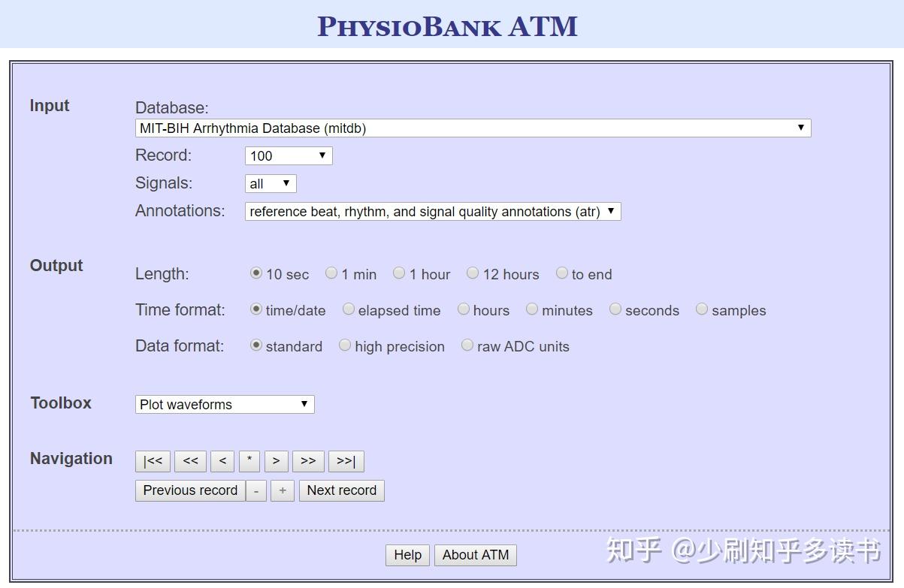Image resolution: width=904 pixels, height=588 pixels.
Task: Choose elapsed time format
Action: pos(349,309)
